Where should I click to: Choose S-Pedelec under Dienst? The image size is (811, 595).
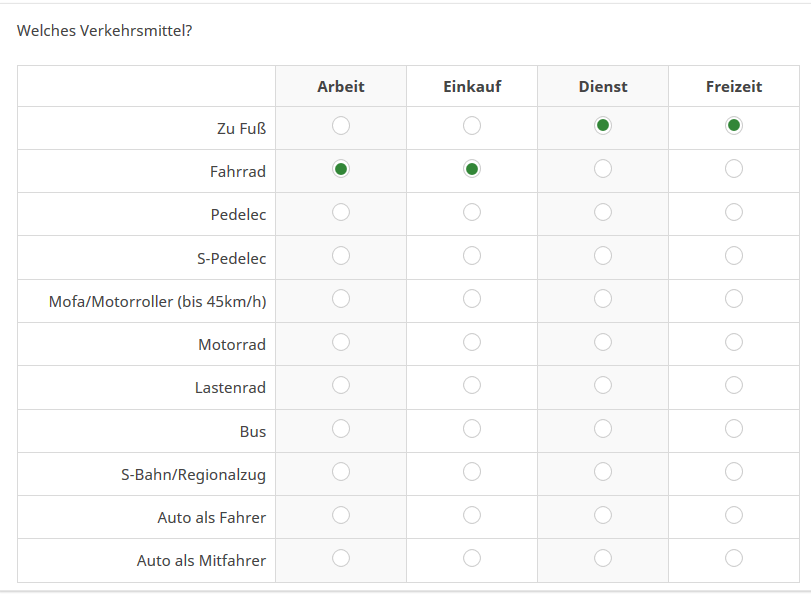(603, 255)
